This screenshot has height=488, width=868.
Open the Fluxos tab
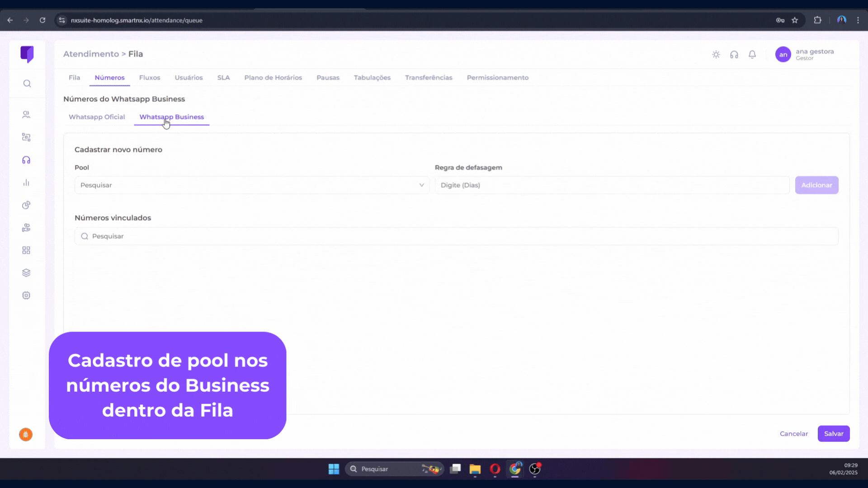click(150, 78)
